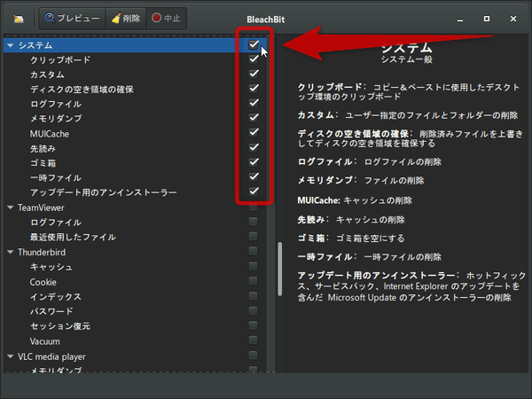Uncheck the システム ログファイル checkbox
The image size is (532, 399).
pos(254,103)
